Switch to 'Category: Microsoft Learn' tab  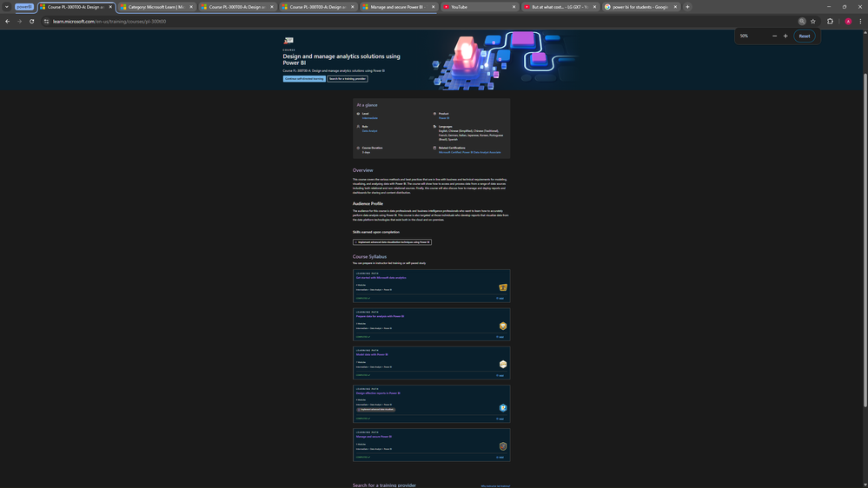(x=156, y=7)
